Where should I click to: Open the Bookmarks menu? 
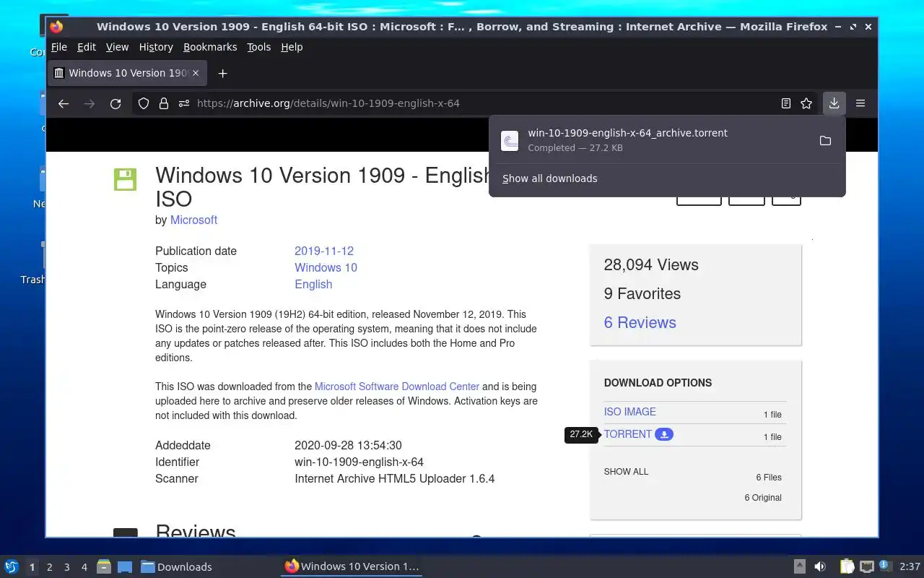pyautogui.click(x=210, y=47)
